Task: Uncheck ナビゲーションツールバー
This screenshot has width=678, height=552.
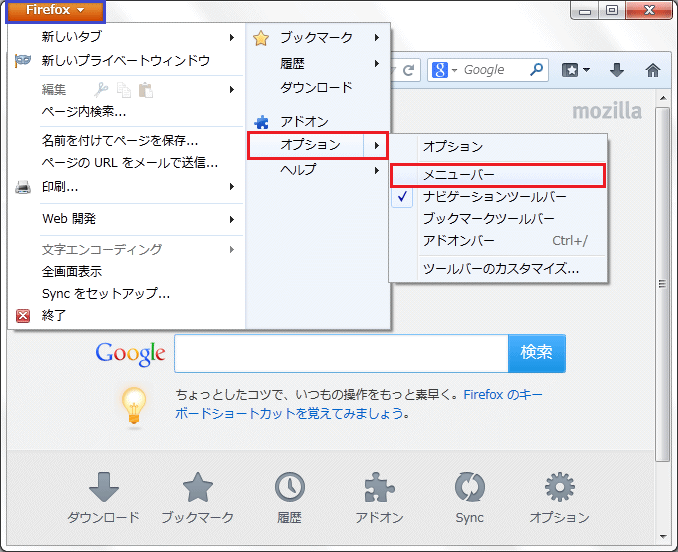Action: [x=498, y=197]
